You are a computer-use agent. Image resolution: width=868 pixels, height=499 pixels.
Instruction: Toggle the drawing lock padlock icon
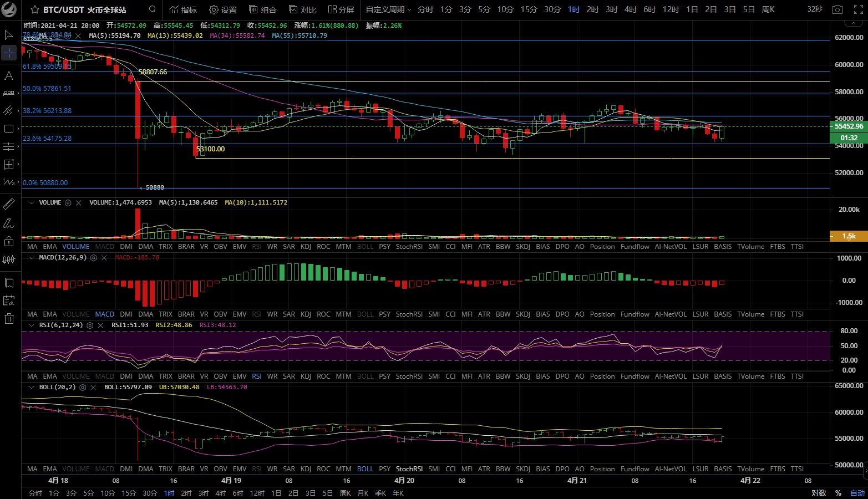tap(9, 241)
